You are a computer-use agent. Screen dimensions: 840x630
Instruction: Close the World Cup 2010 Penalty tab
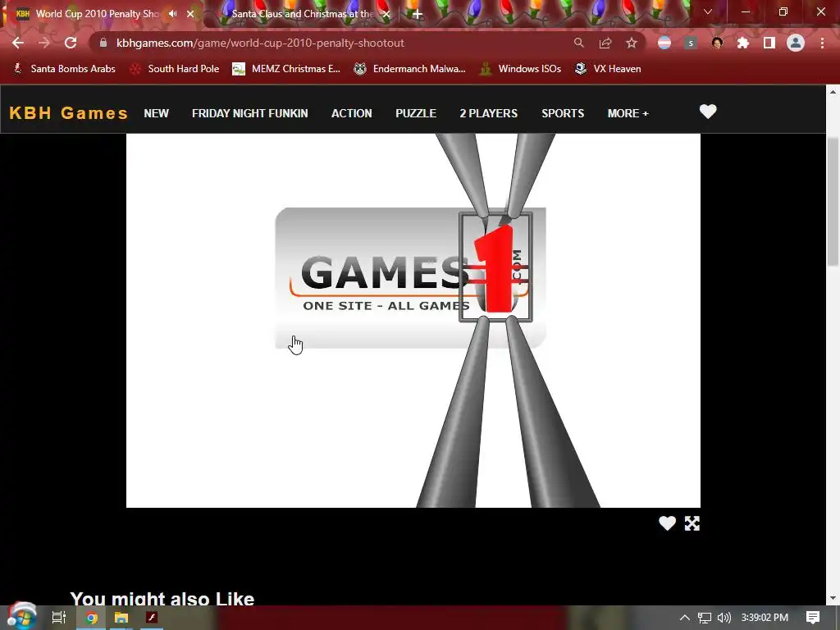(x=190, y=14)
